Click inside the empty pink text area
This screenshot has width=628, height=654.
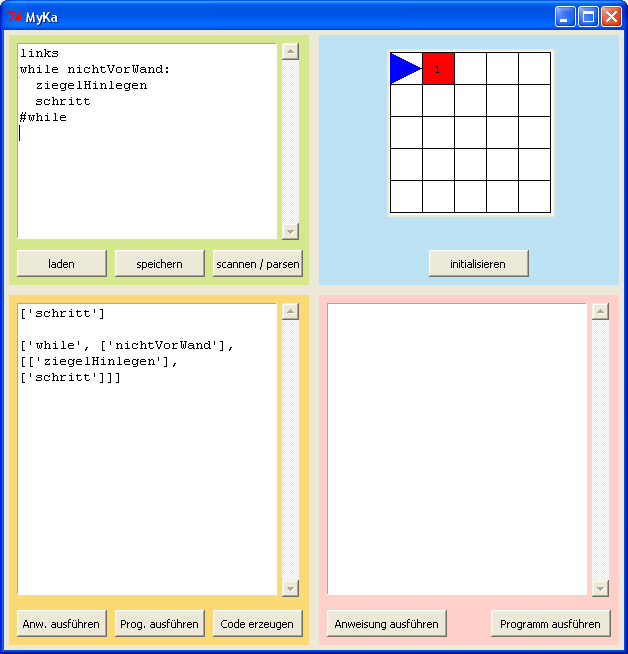coord(457,450)
